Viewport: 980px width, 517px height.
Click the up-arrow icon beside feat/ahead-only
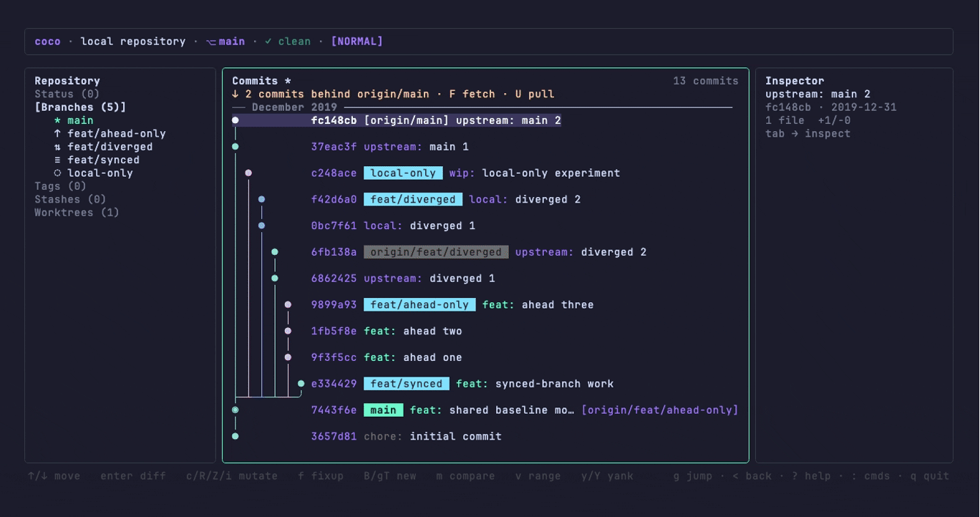(x=57, y=134)
